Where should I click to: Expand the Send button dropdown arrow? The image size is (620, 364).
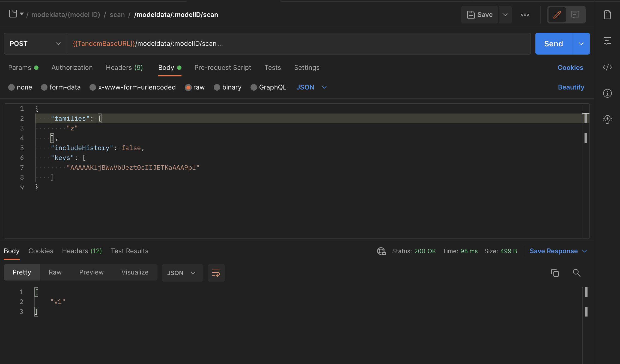coord(581,44)
